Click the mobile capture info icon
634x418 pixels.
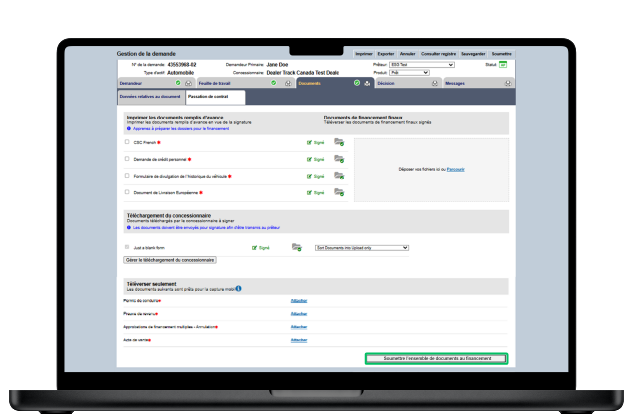239,289
